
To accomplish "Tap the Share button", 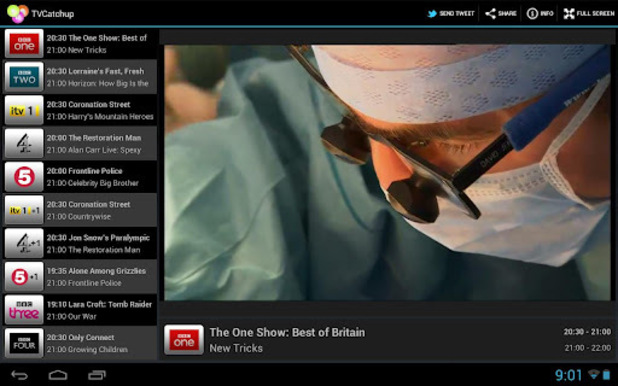I will [x=501, y=13].
